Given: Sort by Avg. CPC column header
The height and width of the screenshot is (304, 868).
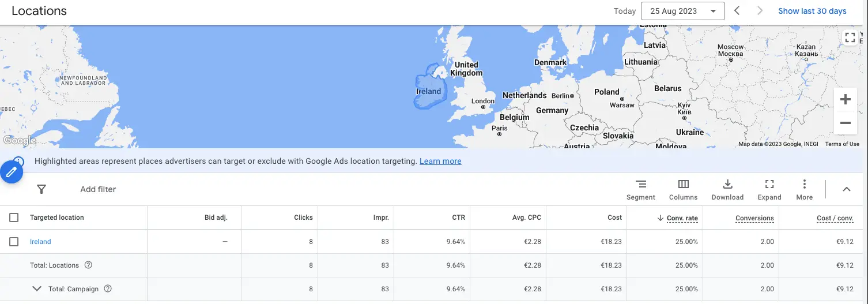Looking at the screenshot, I should (527, 217).
